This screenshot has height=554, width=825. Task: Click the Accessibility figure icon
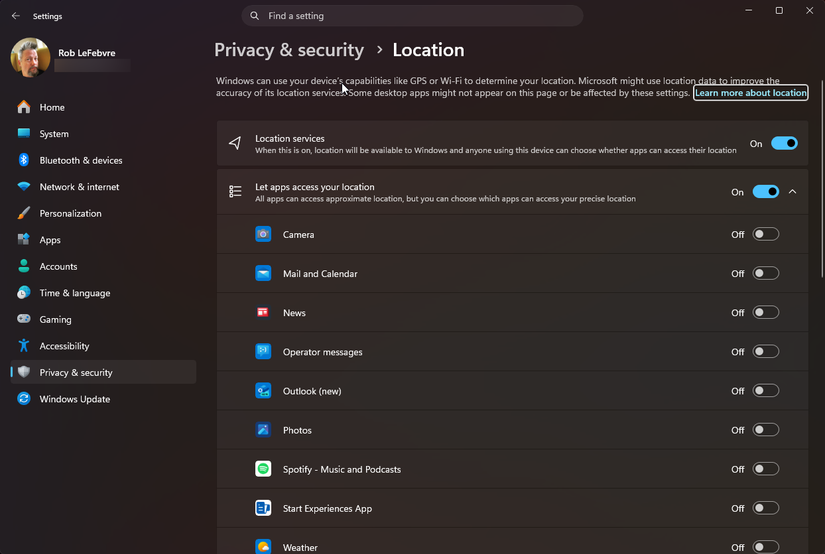point(24,346)
